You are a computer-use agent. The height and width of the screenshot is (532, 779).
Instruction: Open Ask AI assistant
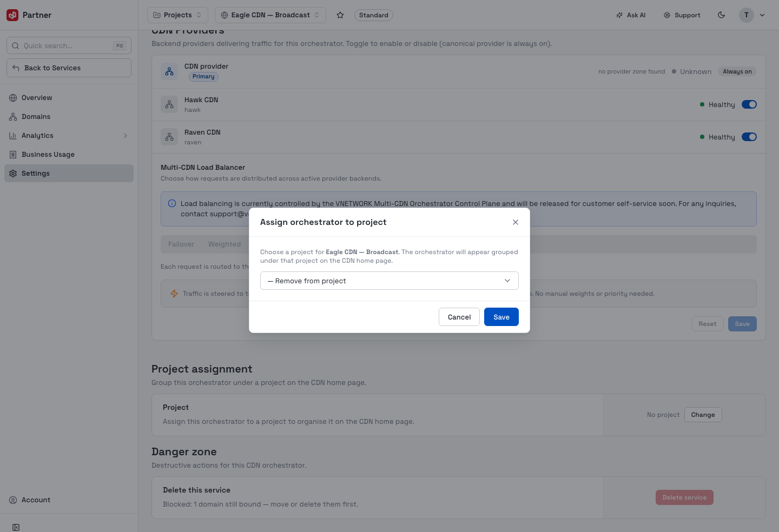[631, 15]
